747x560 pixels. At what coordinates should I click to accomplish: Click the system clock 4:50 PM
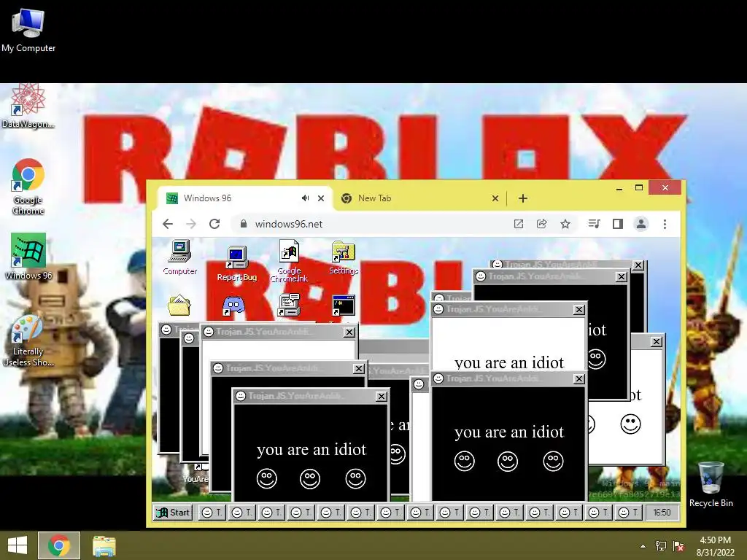[x=715, y=546]
